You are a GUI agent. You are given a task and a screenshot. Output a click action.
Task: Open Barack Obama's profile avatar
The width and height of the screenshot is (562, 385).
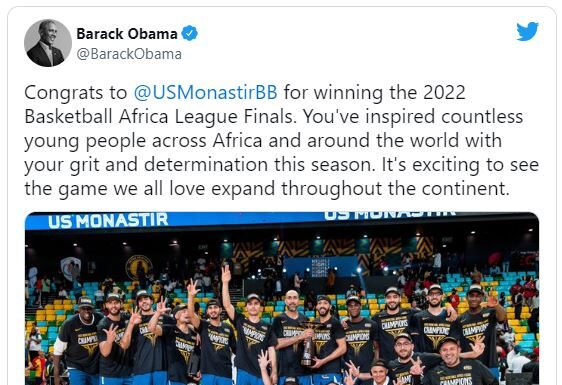pos(48,43)
